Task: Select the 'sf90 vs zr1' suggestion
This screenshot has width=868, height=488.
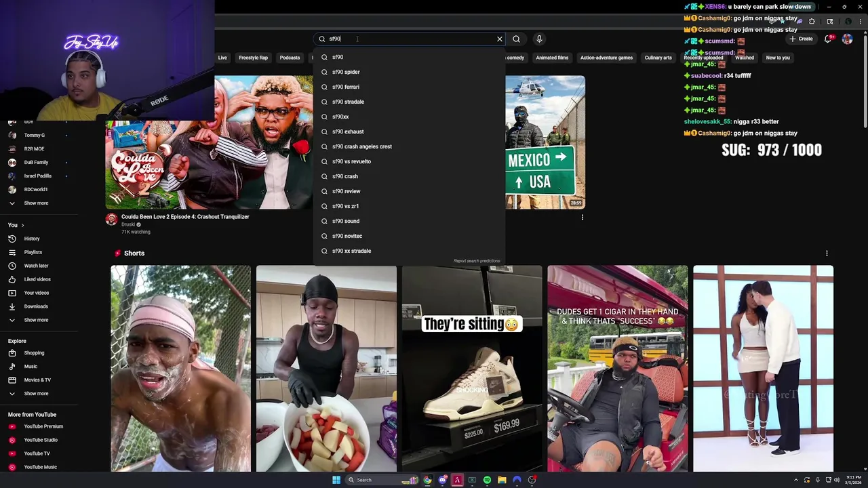Action: pos(409,206)
